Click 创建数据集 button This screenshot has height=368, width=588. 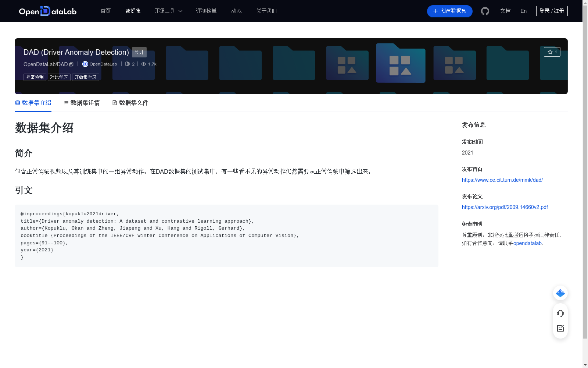pyautogui.click(x=449, y=11)
